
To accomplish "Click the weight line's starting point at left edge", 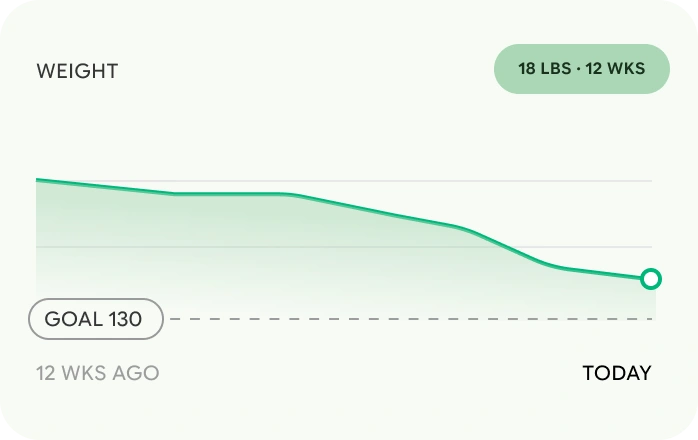I will [38, 180].
